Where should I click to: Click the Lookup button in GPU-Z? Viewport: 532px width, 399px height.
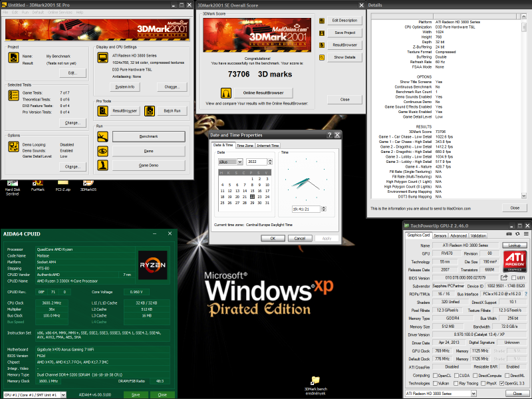coord(514,245)
